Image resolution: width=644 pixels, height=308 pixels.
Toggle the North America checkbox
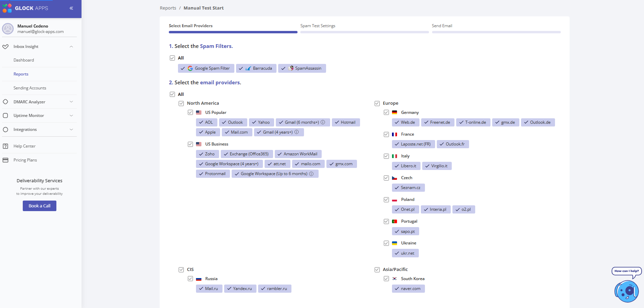pos(181,103)
